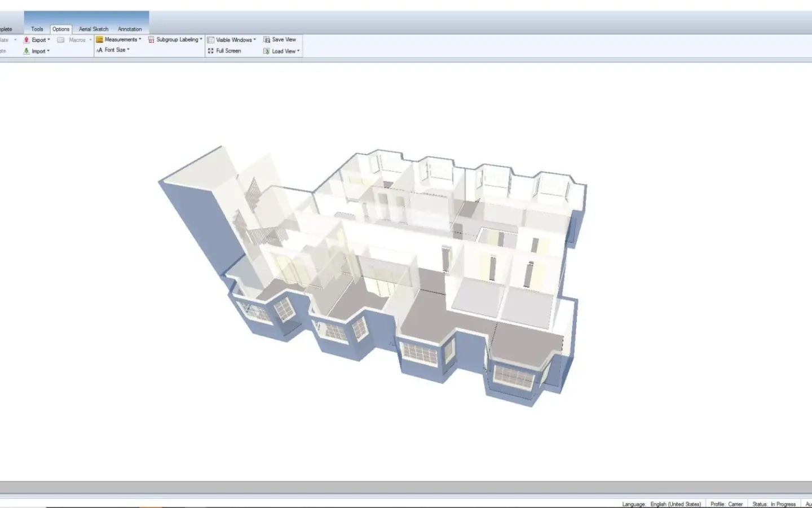Click the Import icon
Image resolution: width=812 pixels, height=508 pixels.
pos(27,51)
